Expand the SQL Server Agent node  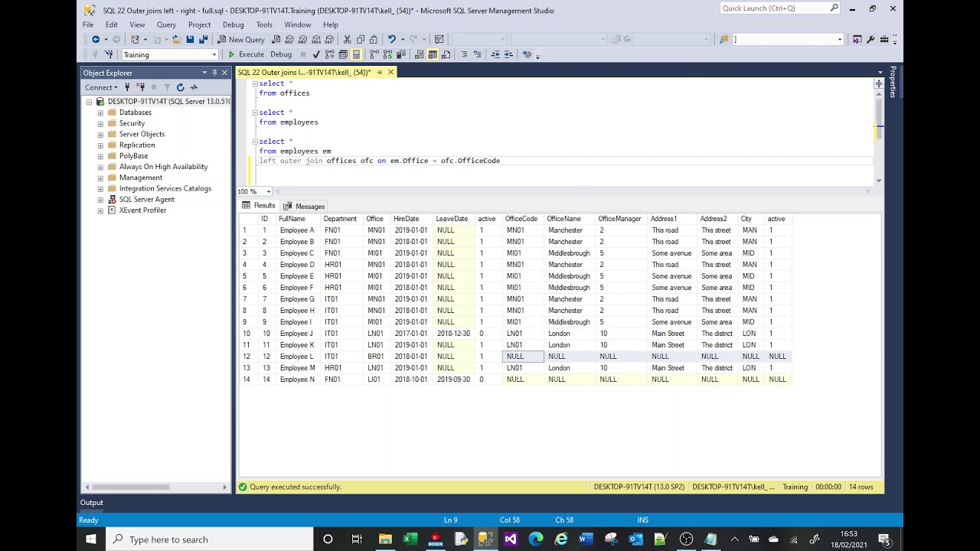click(x=100, y=199)
